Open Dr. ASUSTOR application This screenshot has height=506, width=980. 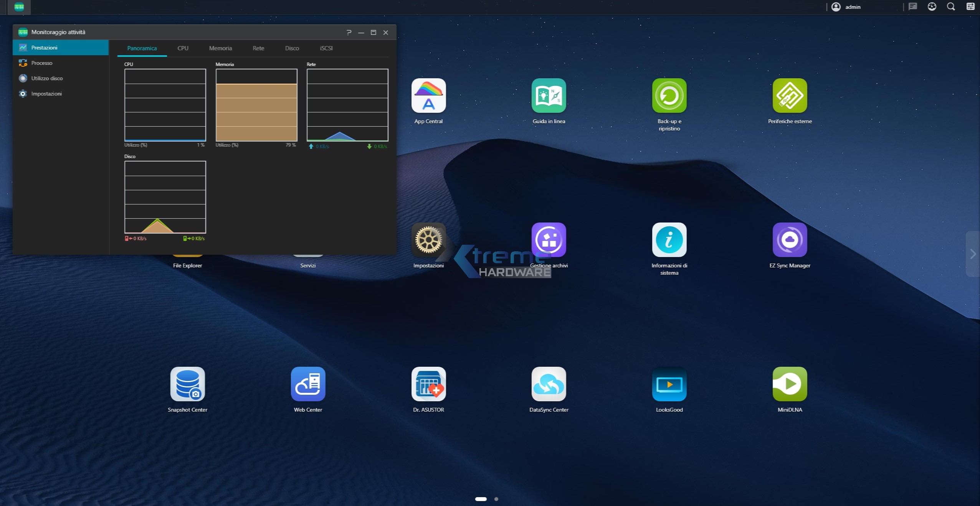pos(428,384)
